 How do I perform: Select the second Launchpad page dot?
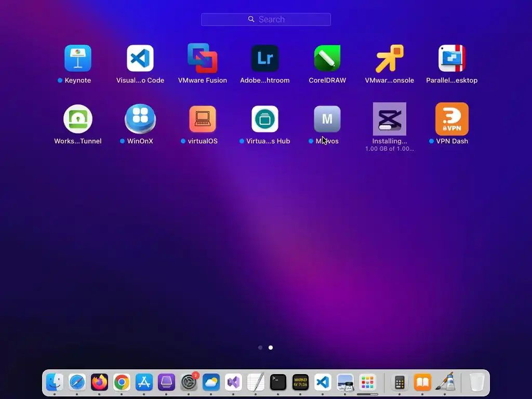(271, 348)
